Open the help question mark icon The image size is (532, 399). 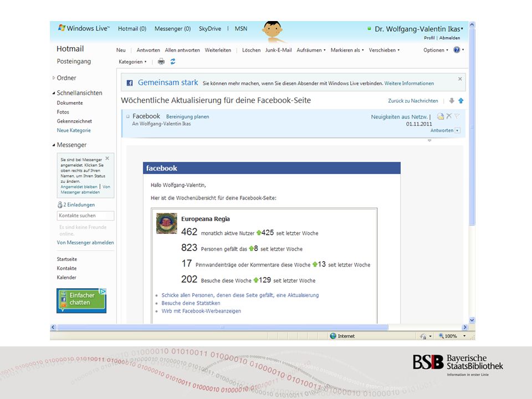pyautogui.click(x=457, y=50)
